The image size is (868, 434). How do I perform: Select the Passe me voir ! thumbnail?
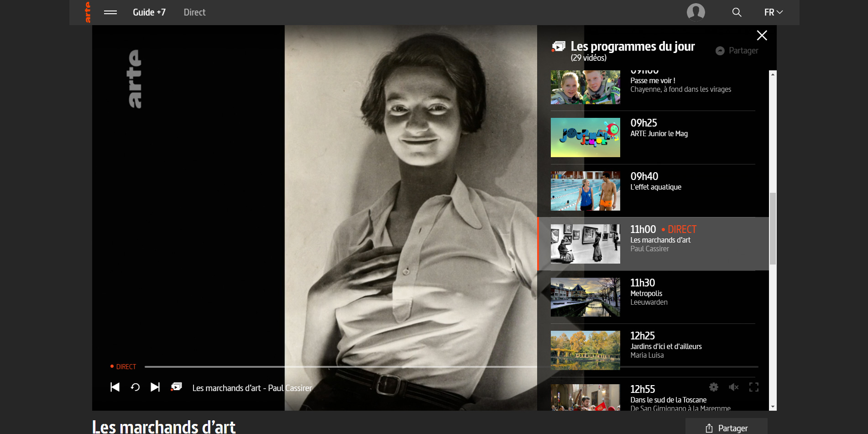tap(586, 87)
